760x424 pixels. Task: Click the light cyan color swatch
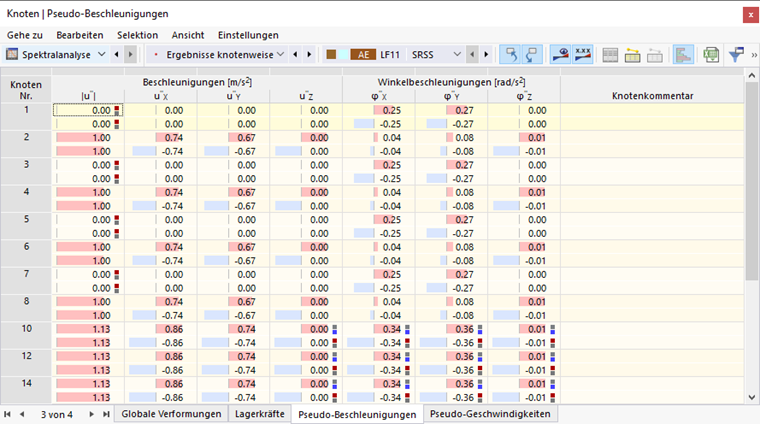(343, 54)
